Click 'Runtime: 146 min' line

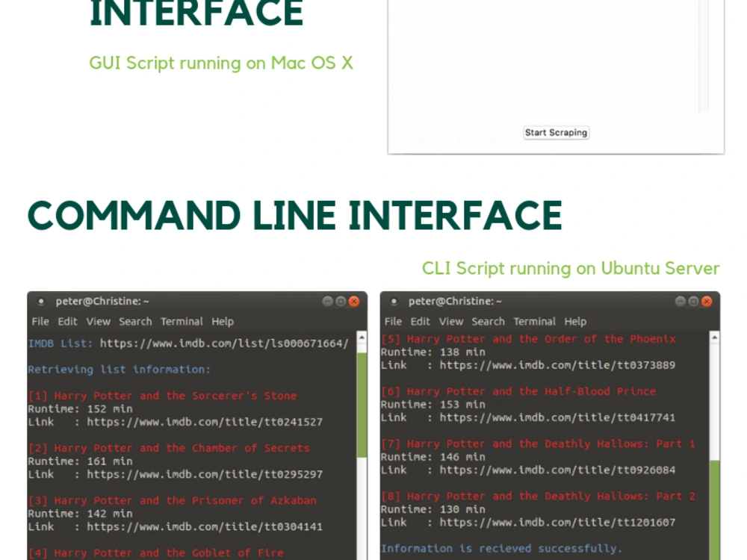pos(433,457)
